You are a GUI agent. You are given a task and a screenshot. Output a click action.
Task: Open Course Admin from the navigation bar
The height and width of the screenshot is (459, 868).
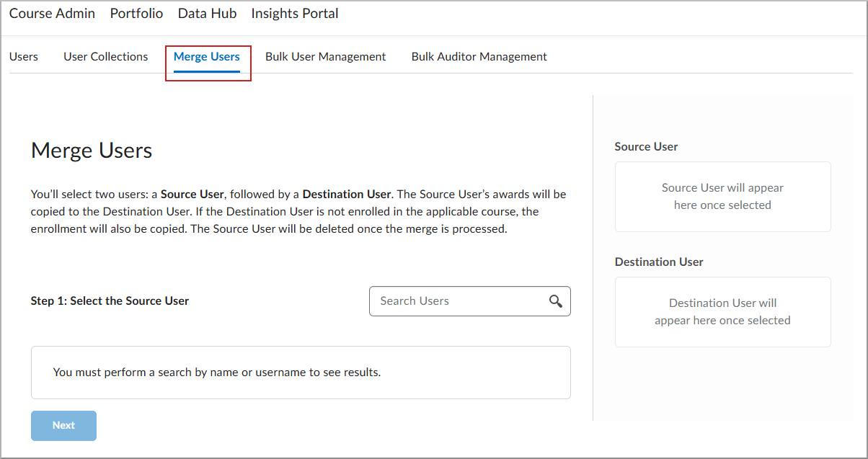coord(51,13)
